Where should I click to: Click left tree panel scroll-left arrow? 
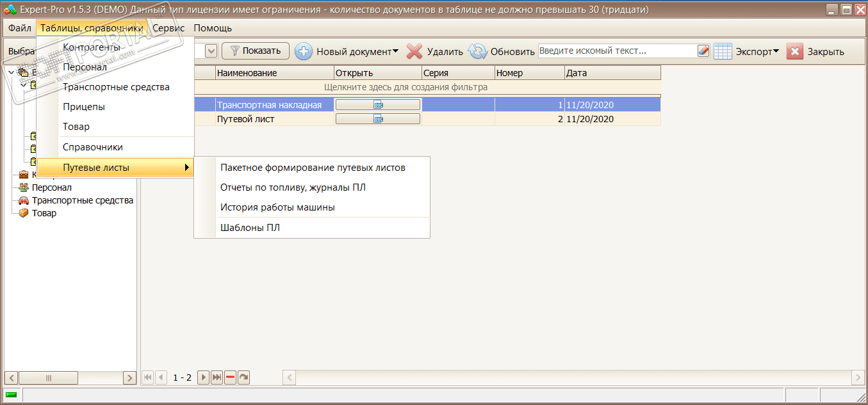11,377
